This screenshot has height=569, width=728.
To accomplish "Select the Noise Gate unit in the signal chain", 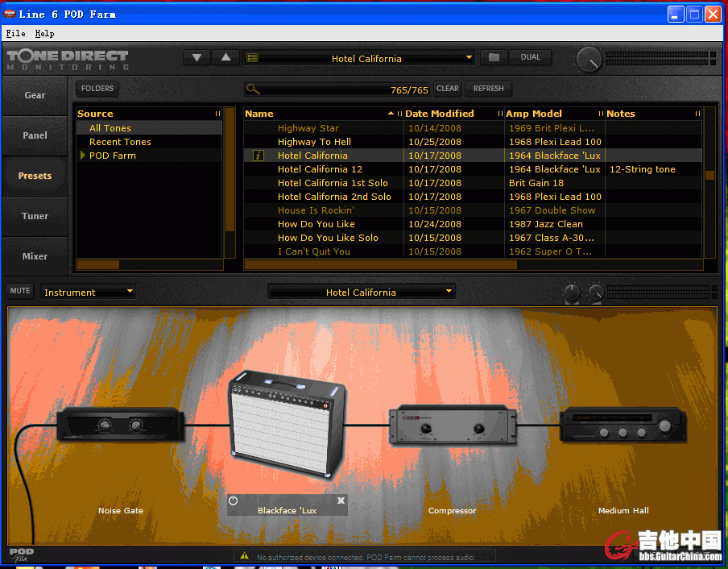I will click(120, 424).
